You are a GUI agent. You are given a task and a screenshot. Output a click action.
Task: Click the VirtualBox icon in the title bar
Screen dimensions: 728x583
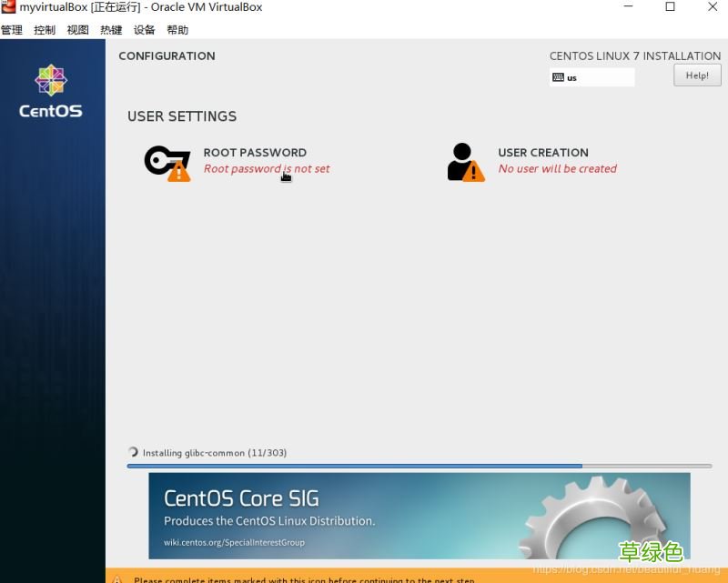click(7, 7)
